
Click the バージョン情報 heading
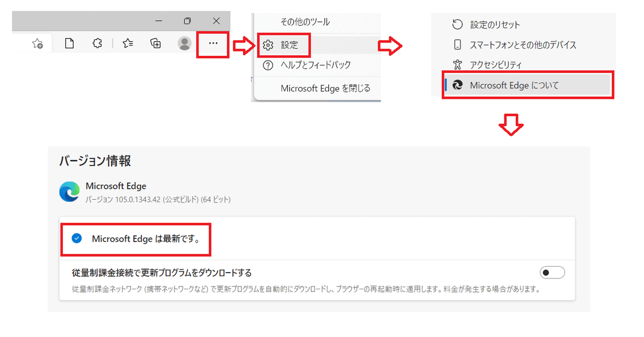point(95,160)
